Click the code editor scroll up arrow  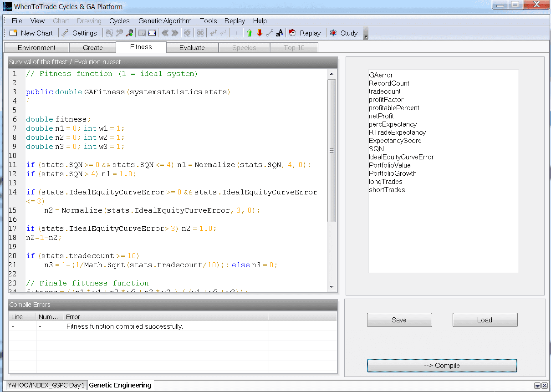[332, 74]
